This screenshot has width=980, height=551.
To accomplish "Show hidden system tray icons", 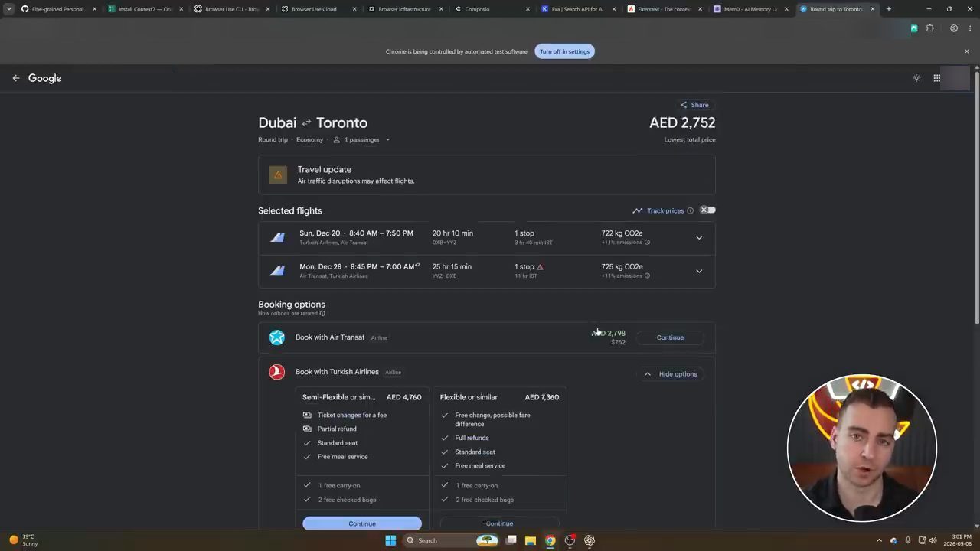I will click(879, 540).
